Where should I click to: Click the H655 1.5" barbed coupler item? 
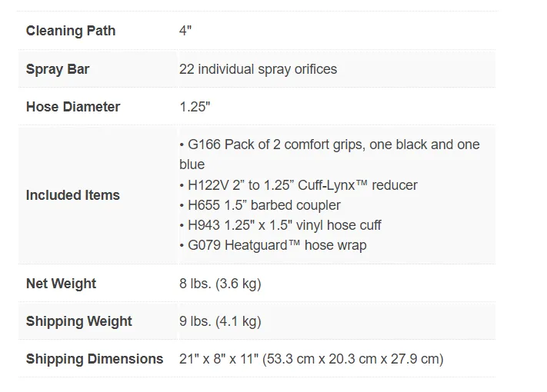(x=260, y=205)
